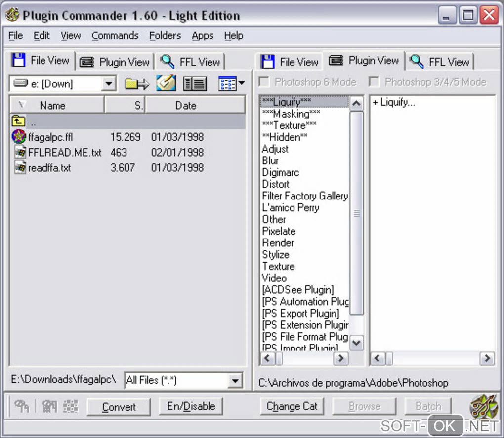Click the second binoculars icon in bottom bar
504x438 pixels.
tap(49, 406)
